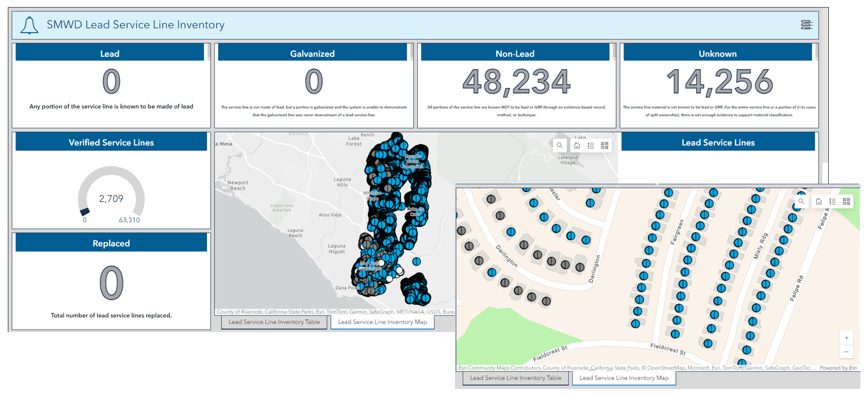Open basemap gallery on zoomed street map
The width and height of the screenshot is (868, 396).
(x=846, y=201)
